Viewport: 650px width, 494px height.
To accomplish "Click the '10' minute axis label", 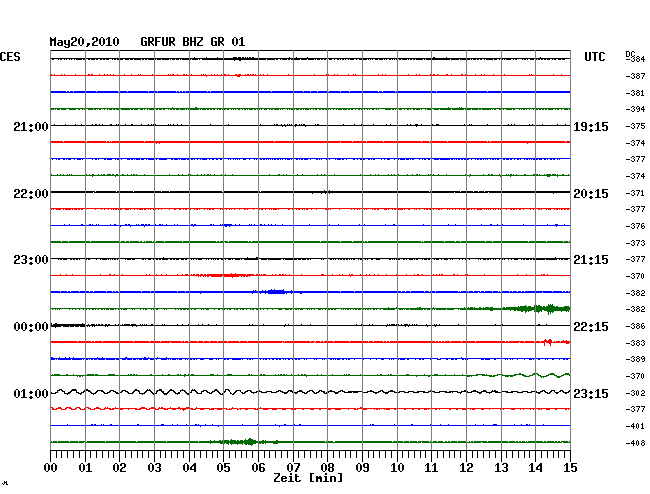I will tap(397, 468).
